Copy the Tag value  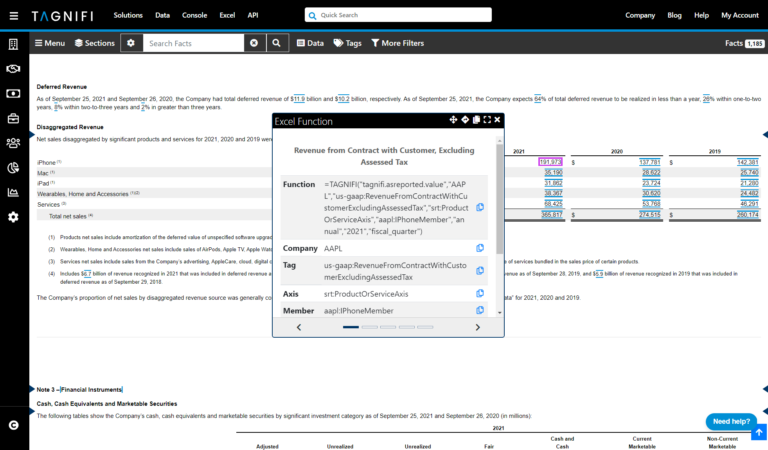click(x=480, y=271)
